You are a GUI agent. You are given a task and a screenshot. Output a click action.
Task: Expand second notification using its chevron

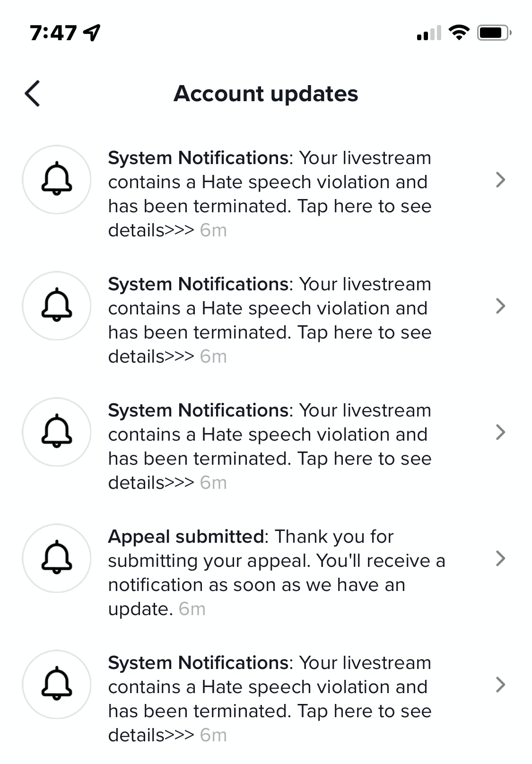(x=500, y=306)
